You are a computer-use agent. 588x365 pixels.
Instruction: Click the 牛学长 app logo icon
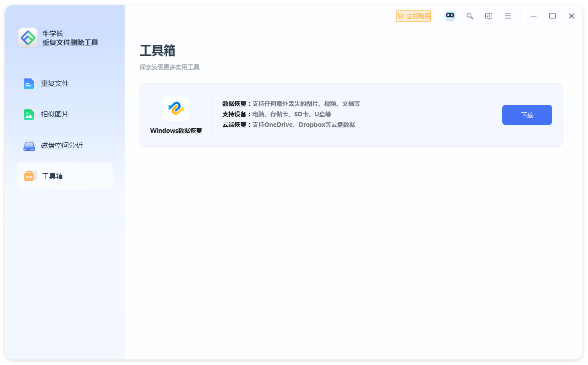pos(28,38)
